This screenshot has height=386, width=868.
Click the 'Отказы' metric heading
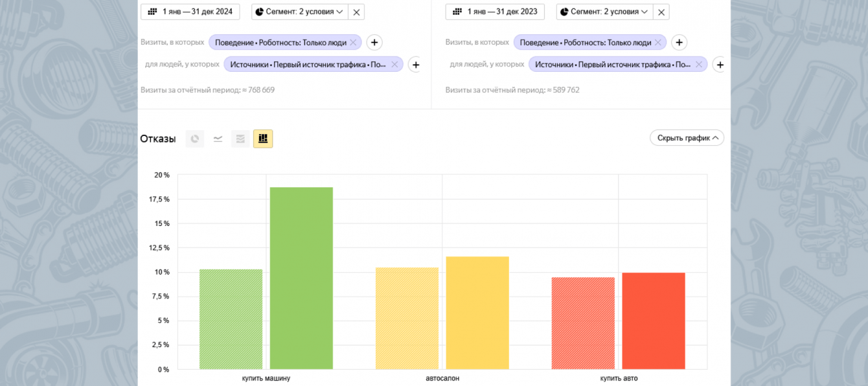(x=158, y=139)
